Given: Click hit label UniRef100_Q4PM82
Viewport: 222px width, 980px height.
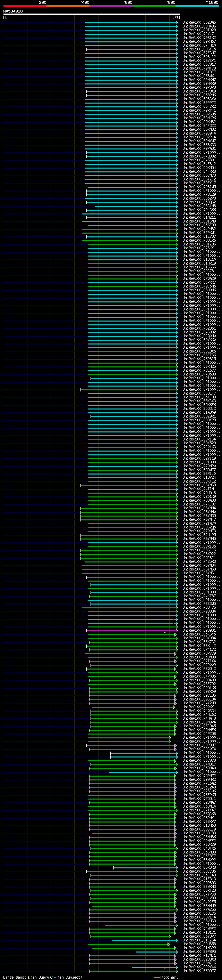Looking at the screenshot, I should tap(199, 229).
